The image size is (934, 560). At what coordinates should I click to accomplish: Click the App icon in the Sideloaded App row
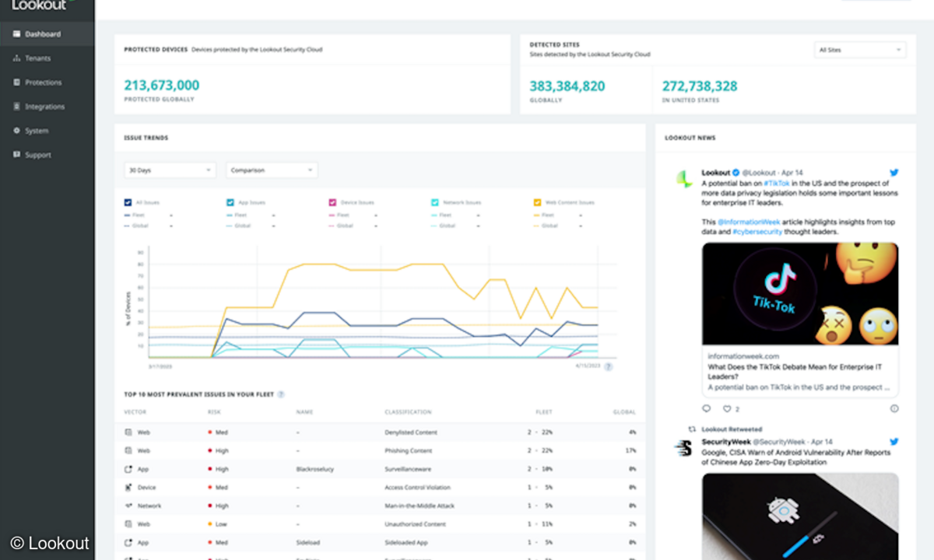(128, 542)
